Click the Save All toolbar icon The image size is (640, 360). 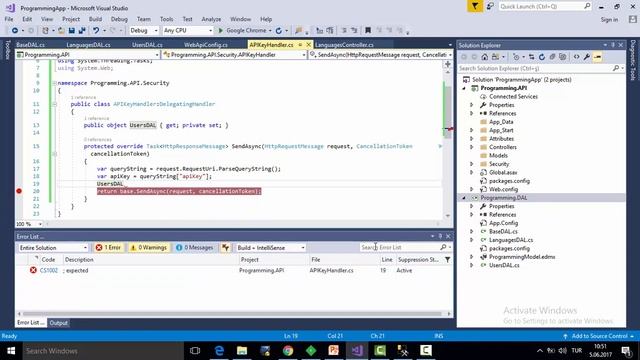[x=82, y=31]
